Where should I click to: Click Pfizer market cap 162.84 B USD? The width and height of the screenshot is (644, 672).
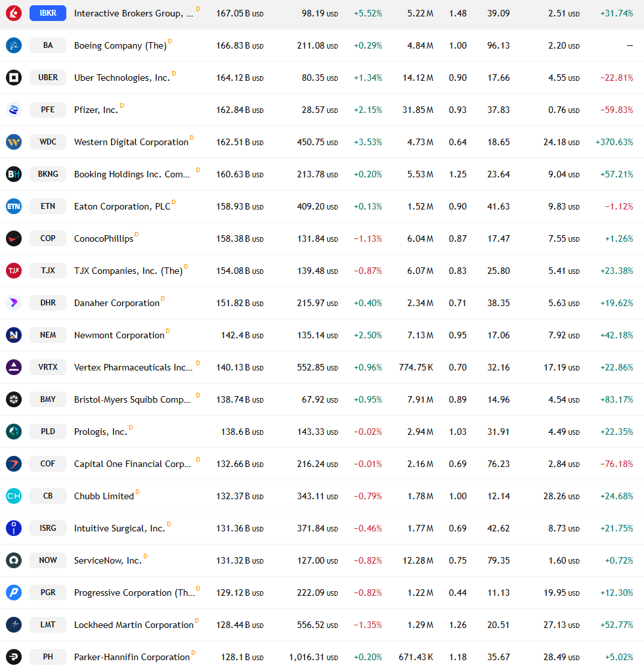click(240, 110)
